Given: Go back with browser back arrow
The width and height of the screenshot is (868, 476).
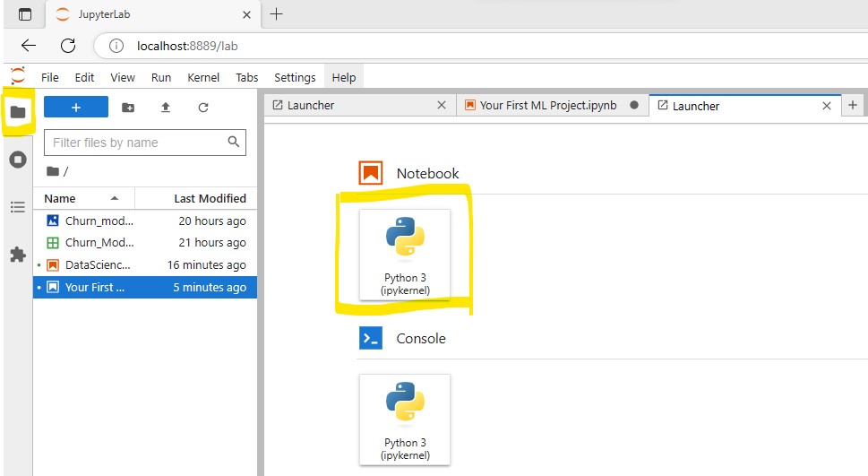Looking at the screenshot, I should tap(29, 46).
